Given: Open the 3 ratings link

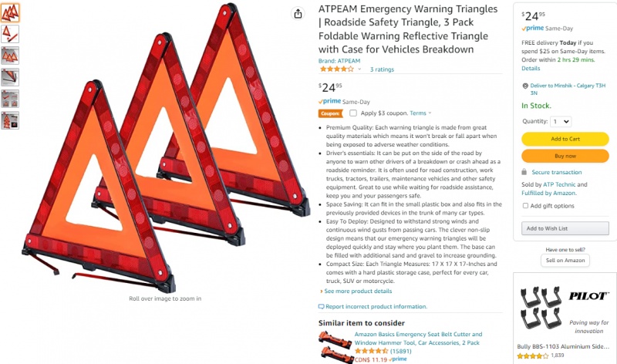Looking at the screenshot, I should 382,69.
